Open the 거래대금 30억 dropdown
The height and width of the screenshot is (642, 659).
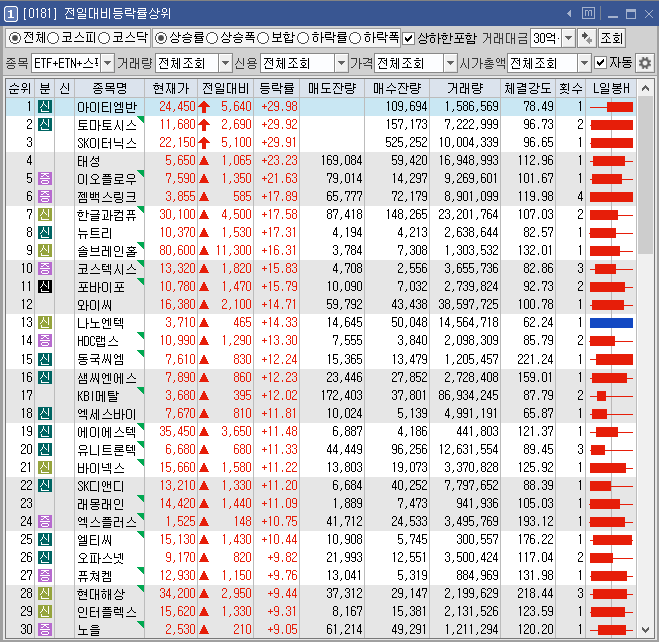coord(568,39)
